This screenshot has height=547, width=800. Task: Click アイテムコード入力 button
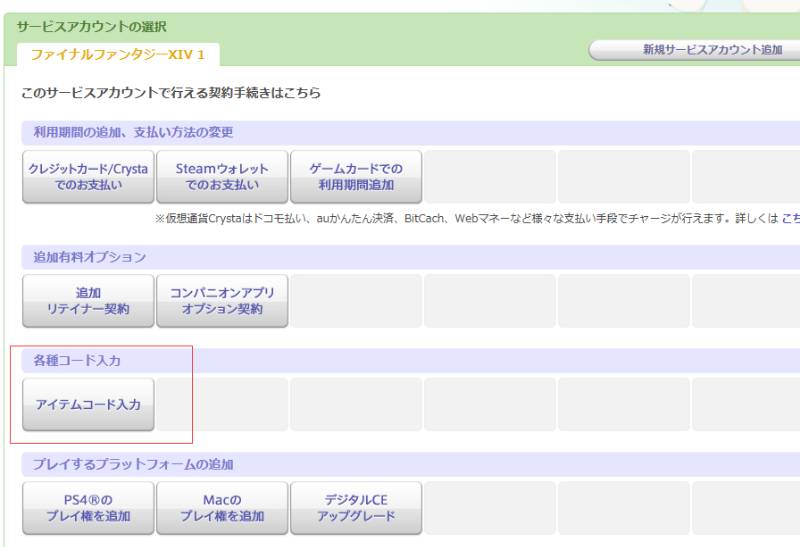pyautogui.click(x=88, y=405)
